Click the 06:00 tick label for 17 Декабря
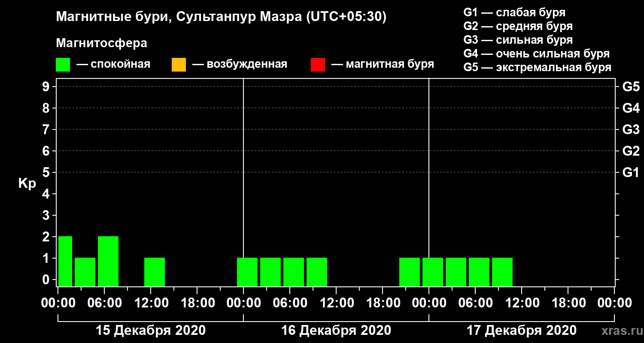The height and width of the screenshot is (343, 644). pyautogui.click(x=475, y=303)
